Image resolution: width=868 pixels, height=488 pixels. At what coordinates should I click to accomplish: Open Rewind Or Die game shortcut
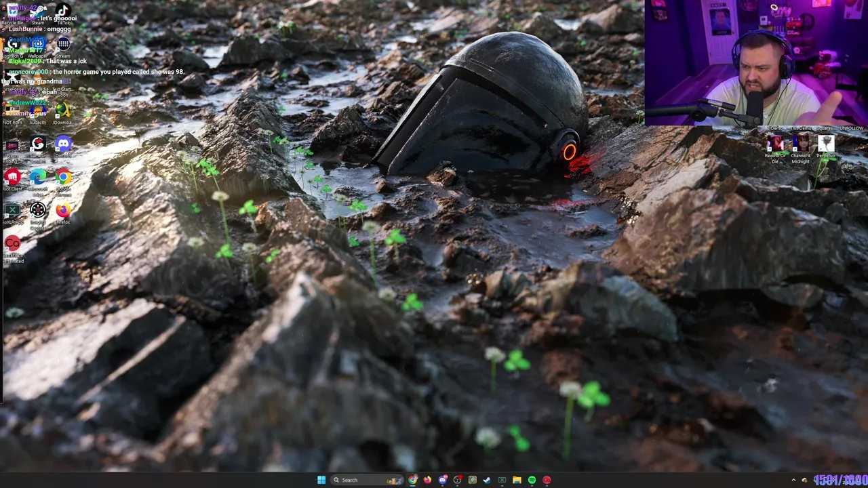(x=775, y=146)
